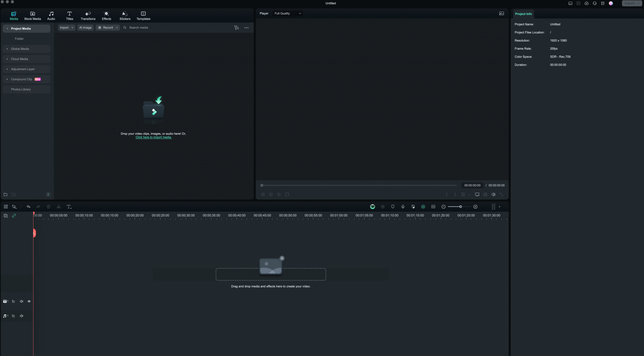Expand the Import options dropdown

coord(72,27)
